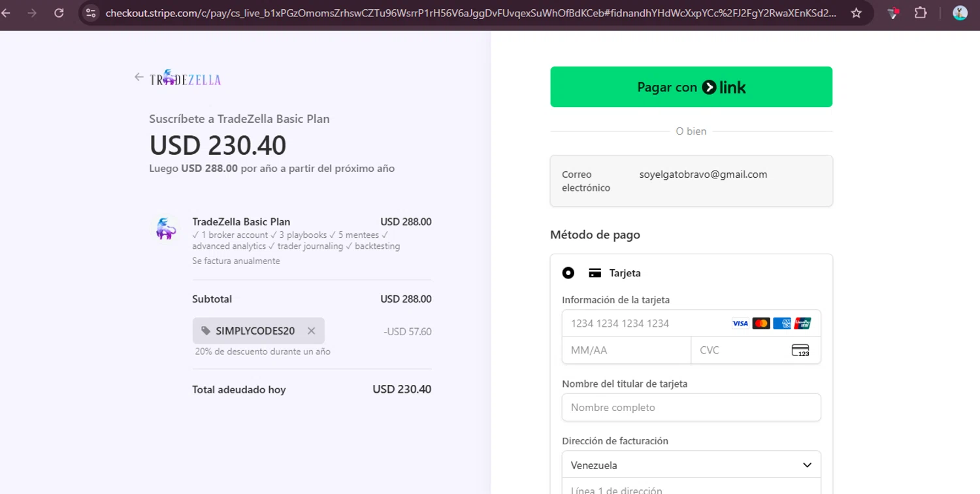Screen dimensions: 980x494
Task: Click the browser address bar URL
Action: coord(470,12)
